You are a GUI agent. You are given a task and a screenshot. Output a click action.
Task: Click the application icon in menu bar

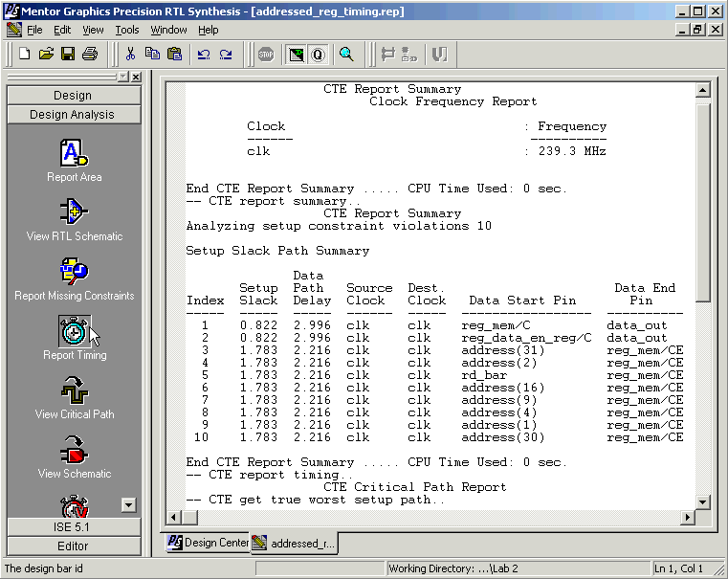[x=14, y=31]
